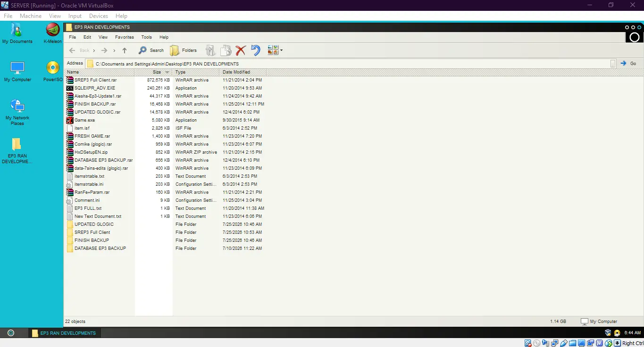The height and width of the screenshot is (347, 644).
Task: Sort by the Name column header
Action: [x=99, y=72]
